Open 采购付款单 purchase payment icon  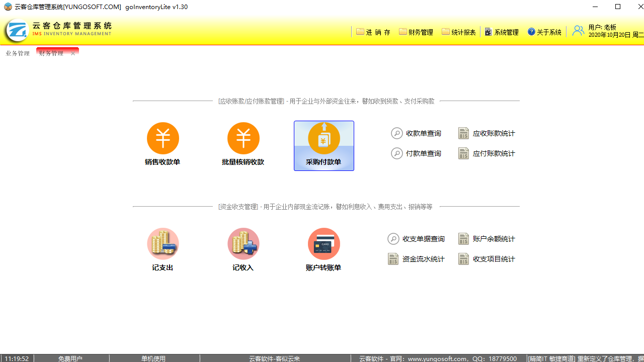324,144
